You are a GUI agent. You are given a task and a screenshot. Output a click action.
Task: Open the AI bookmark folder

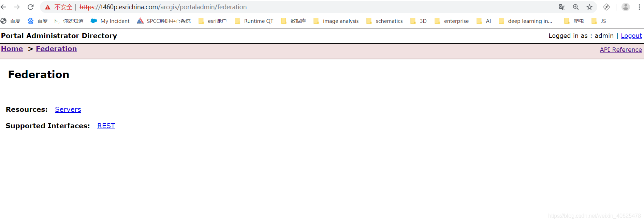[x=484, y=21]
